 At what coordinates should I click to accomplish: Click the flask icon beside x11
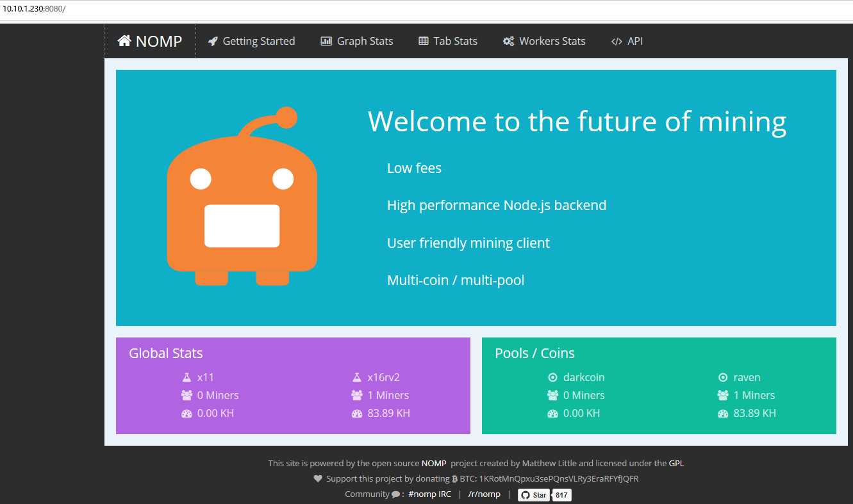click(x=187, y=377)
